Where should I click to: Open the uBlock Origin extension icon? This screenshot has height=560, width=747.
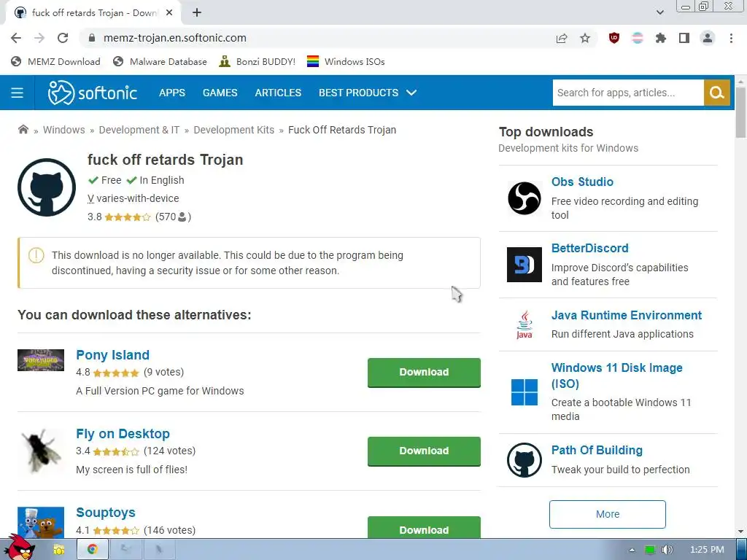click(614, 38)
